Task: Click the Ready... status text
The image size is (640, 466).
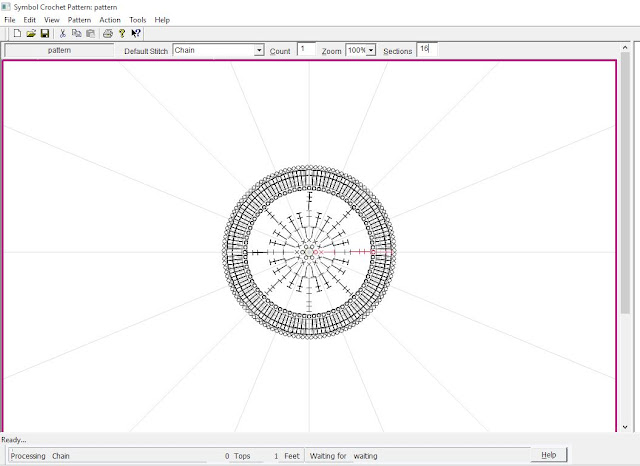Action: pyautogui.click(x=14, y=440)
